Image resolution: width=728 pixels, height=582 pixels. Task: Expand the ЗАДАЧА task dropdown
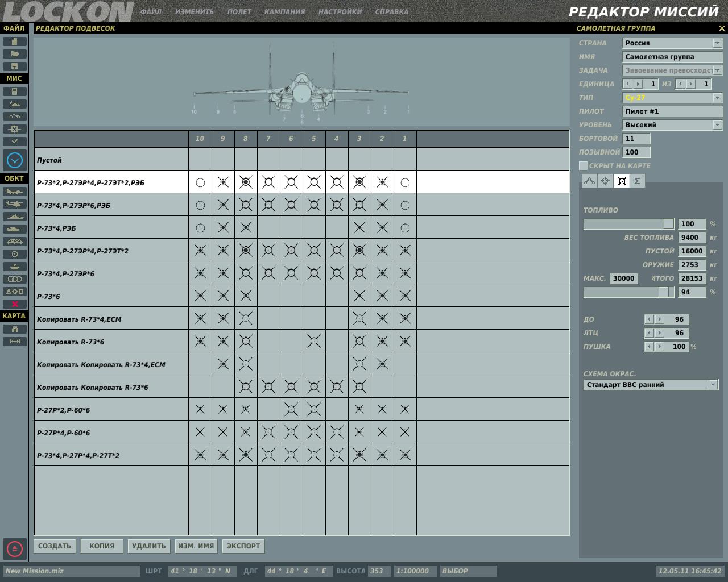717,70
